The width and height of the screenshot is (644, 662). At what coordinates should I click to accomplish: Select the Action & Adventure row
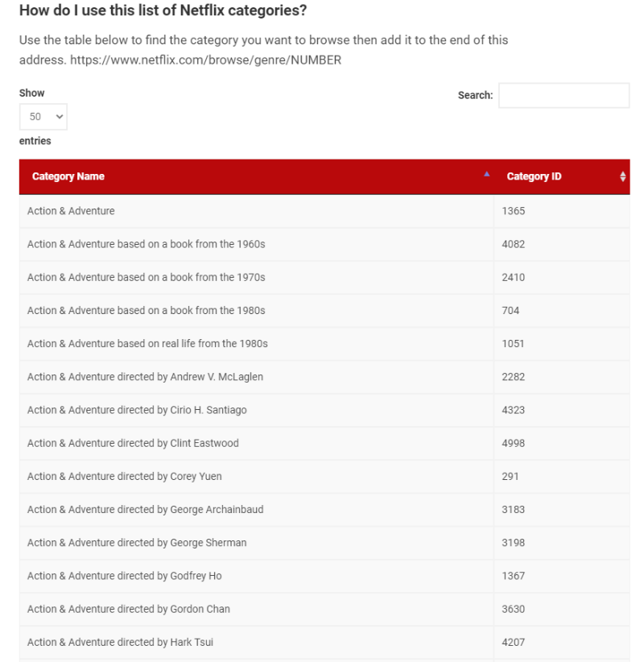tap(71, 211)
